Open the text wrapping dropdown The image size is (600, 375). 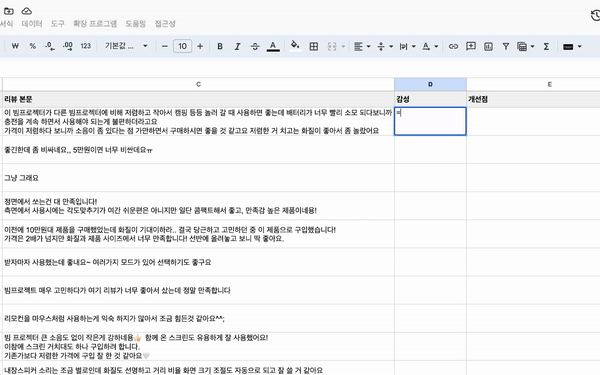[x=407, y=46]
